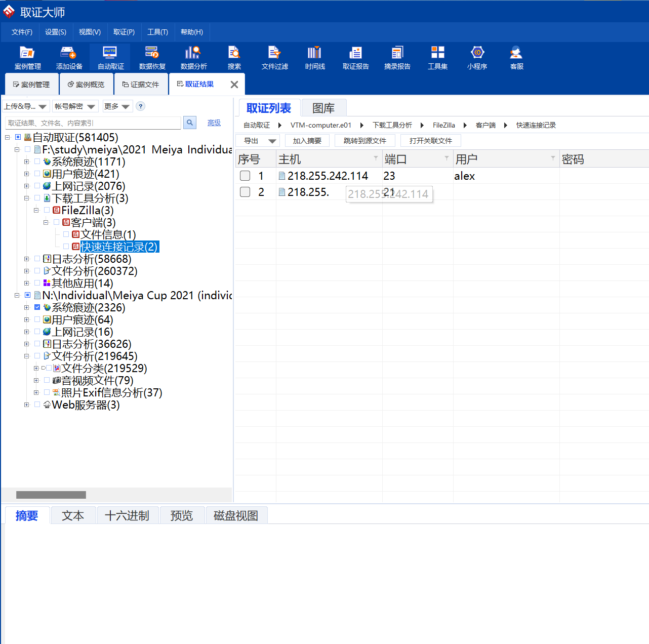This screenshot has width=649, height=644.
Task: Expand the 日志分析(58668) tree node
Action: point(26,259)
